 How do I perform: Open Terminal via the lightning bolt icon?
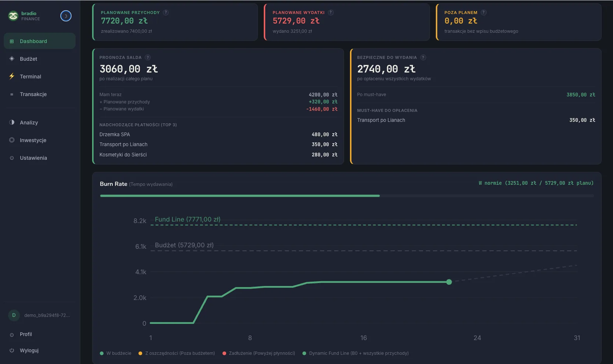click(x=11, y=77)
